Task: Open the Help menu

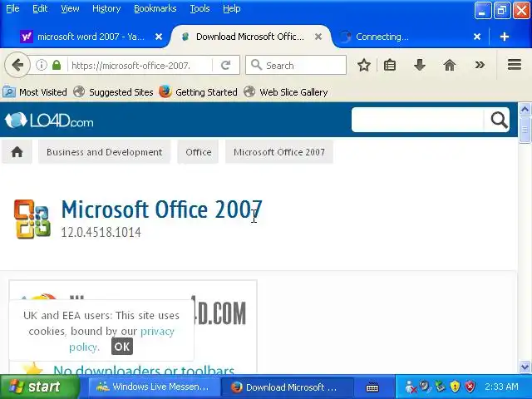Action: (x=231, y=8)
